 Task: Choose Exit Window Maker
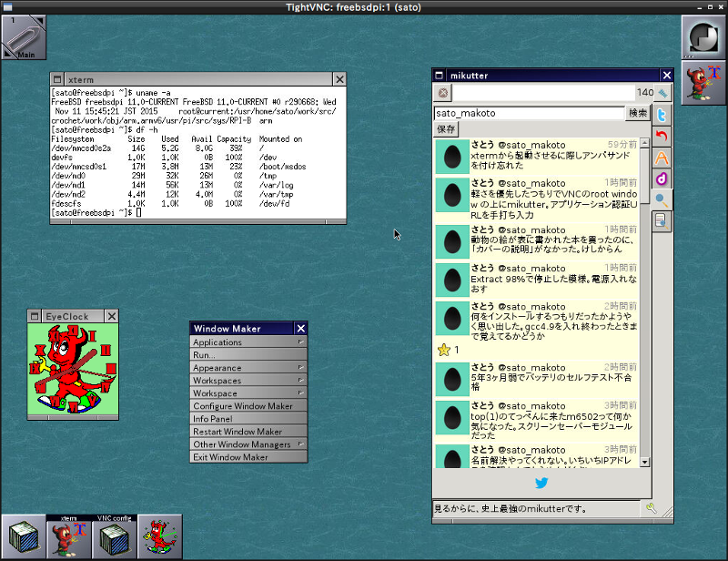tap(248, 457)
